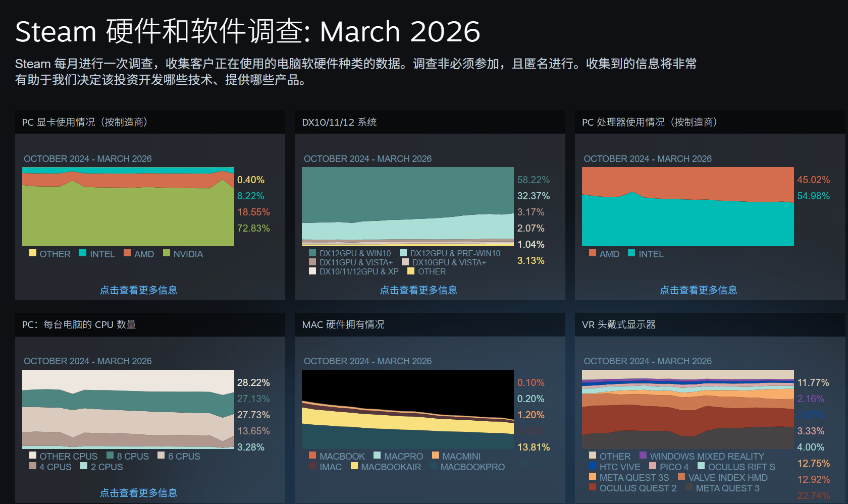Image resolution: width=848 pixels, height=504 pixels.
Task: Select the 8 CPUS legend swatch
Action: [x=110, y=455]
